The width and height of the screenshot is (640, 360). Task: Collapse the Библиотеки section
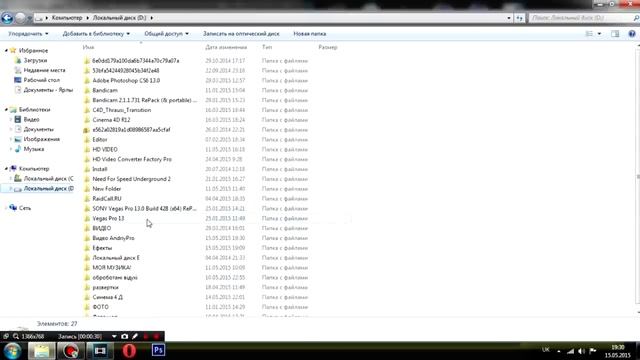point(6,110)
